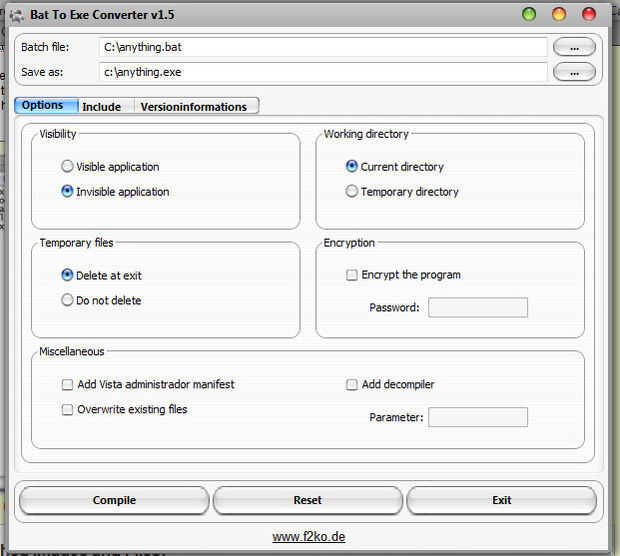Enable the Add decompiler checkbox
620x556 pixels.
352,384
